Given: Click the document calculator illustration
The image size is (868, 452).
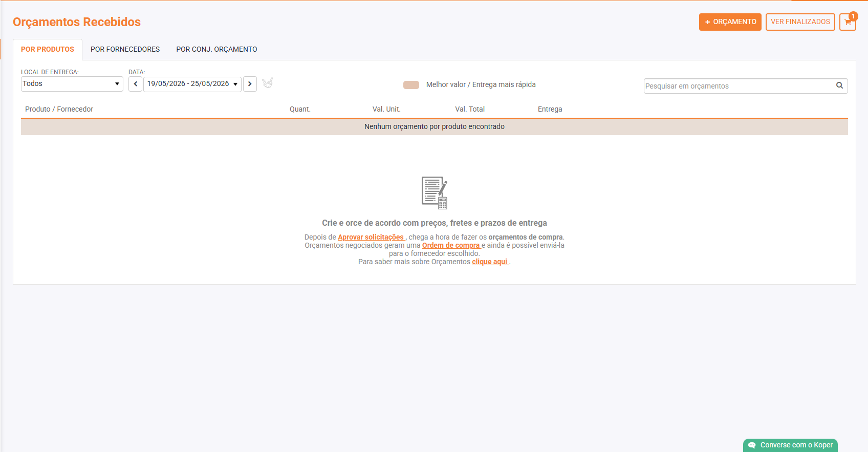Looking at the screenshot, I should [435, 192].
